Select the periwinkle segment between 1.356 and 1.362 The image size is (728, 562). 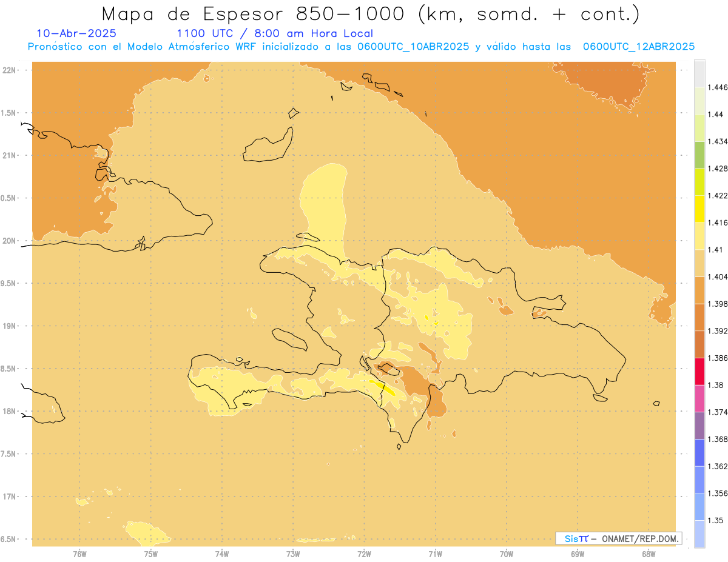pyautogui.click(x=699, y=480)
